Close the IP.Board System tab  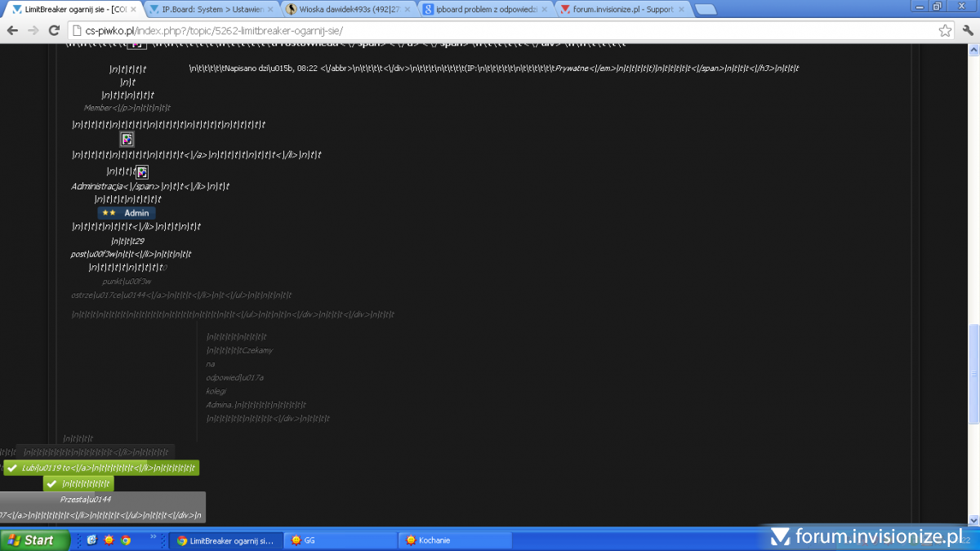point(270,10)
